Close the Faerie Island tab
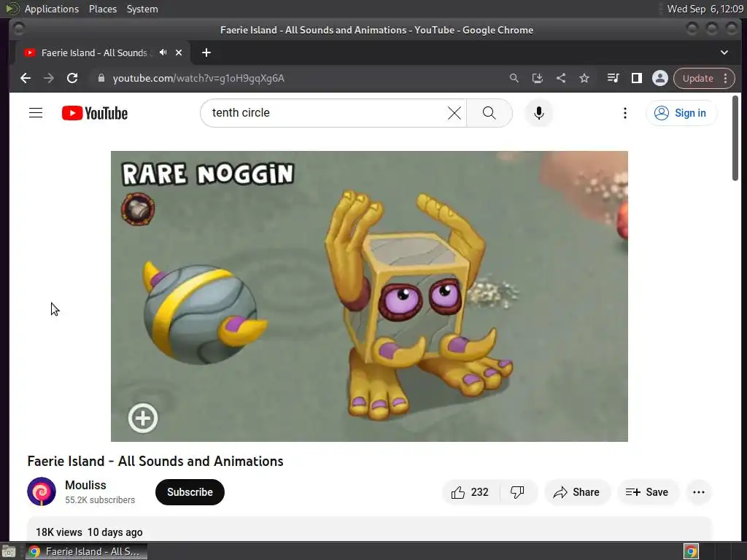The width and height of the screenshot is (747, 560). pyautogui.click(x=179, y=52)
